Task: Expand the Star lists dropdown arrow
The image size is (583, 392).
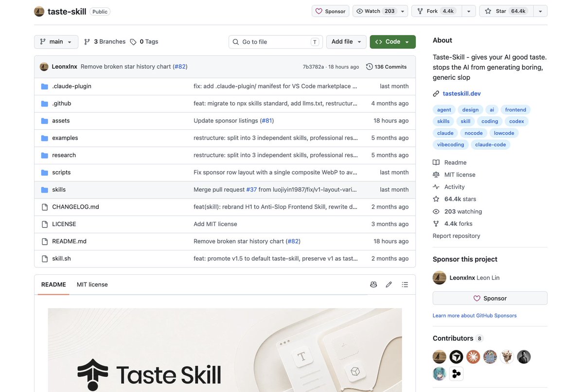Action: [x=540, y=11]
